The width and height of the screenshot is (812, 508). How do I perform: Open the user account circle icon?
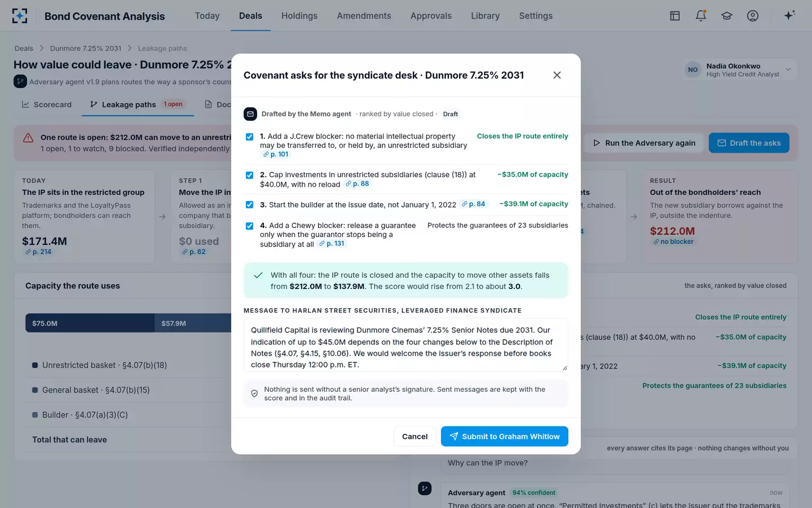pyautogui.click(x=753, y=16)
